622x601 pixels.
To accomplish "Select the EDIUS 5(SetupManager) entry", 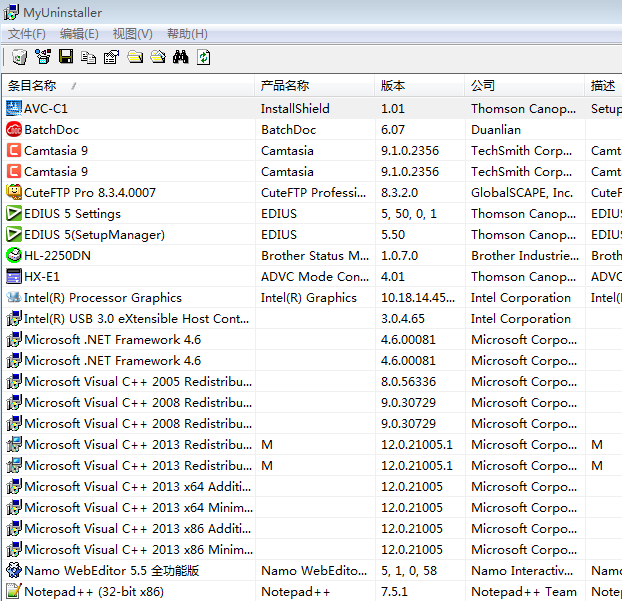I will coord(94,235).
